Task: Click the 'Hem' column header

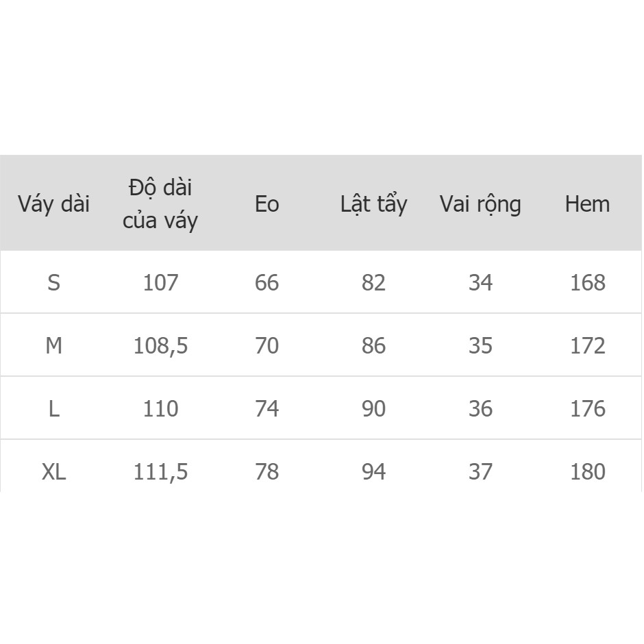Action: point(587,204)
